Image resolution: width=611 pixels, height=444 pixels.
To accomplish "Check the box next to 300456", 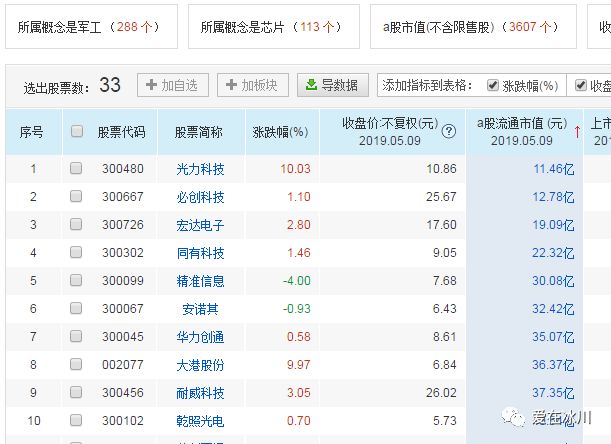I will (x=76, y=392).
